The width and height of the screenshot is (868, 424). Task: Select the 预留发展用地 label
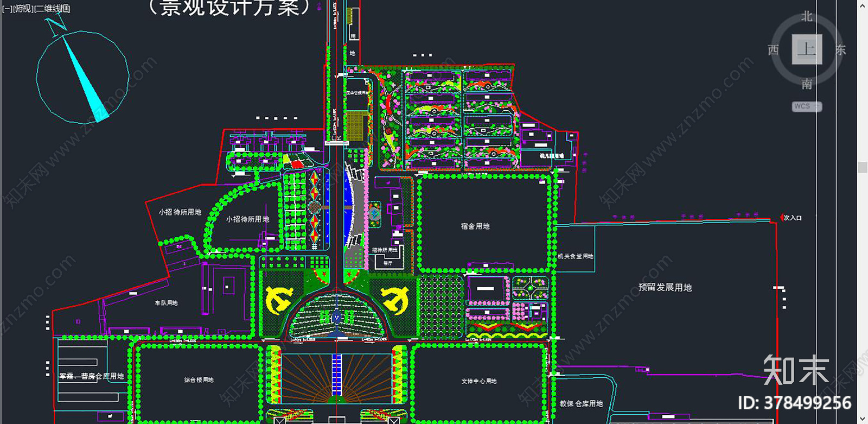click(665, 288)
